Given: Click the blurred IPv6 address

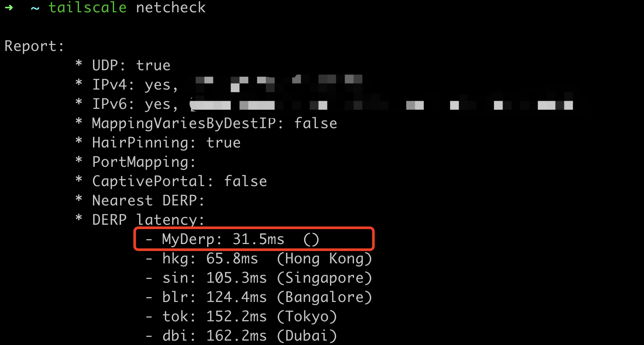Looking at the screenshot, I should [382, 104].
